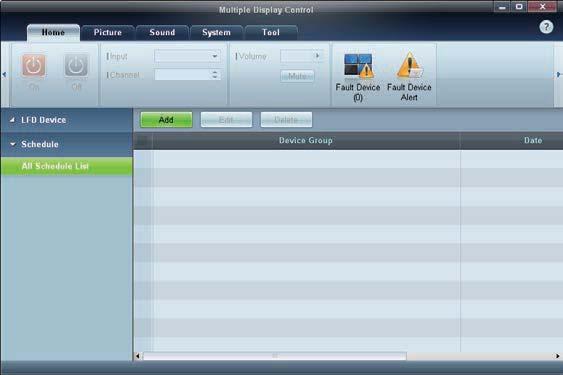
Task: Open the Fault Device (0) icon
Action: [x=358, y=65]
